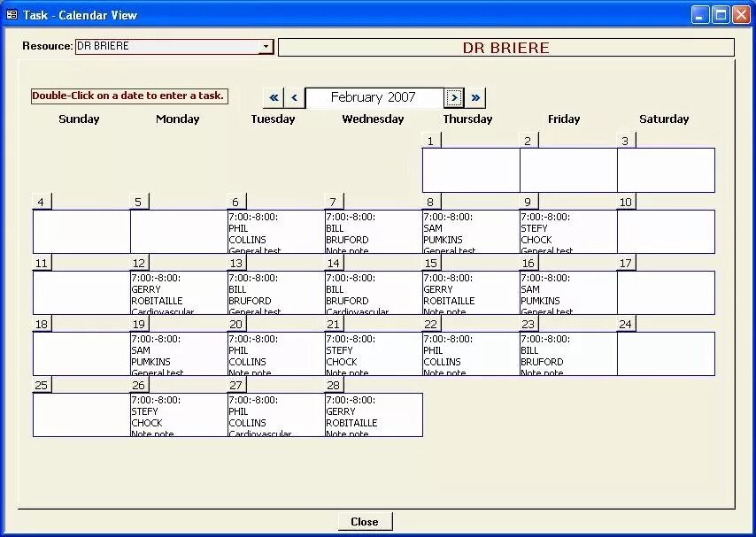Select the day 7 date button
Viewport: 756px width, 537px height.
(334, 202)
